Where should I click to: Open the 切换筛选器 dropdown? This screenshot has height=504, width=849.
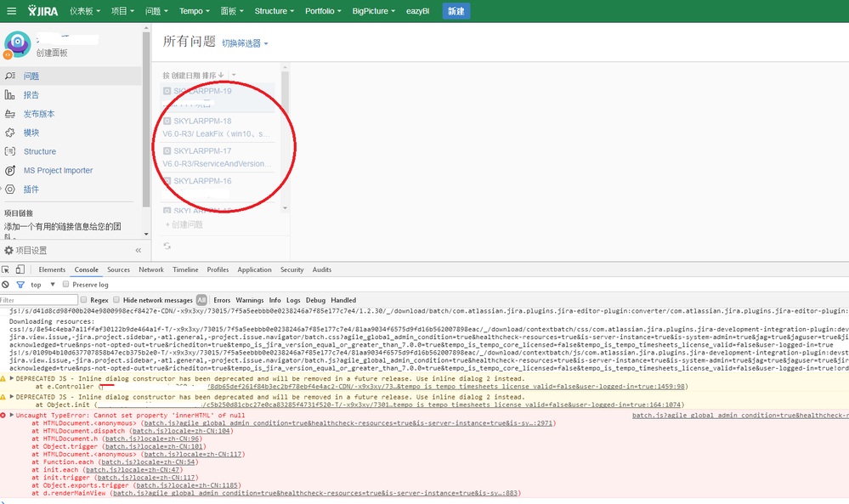245,43
